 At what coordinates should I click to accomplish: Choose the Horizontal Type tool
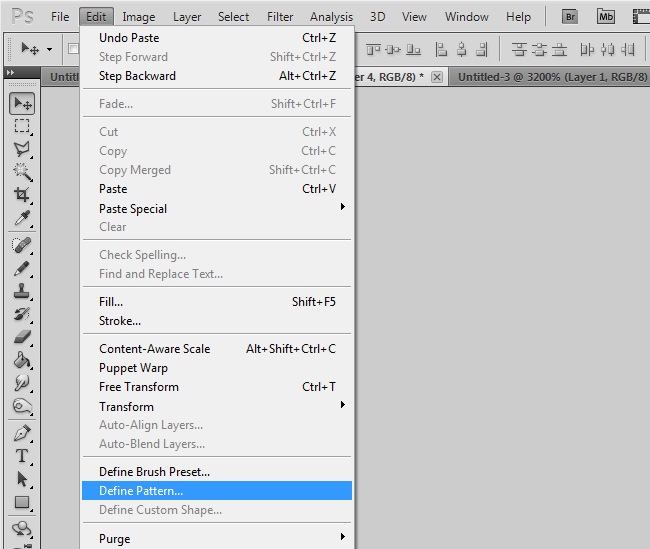click(x=22, y=456)
